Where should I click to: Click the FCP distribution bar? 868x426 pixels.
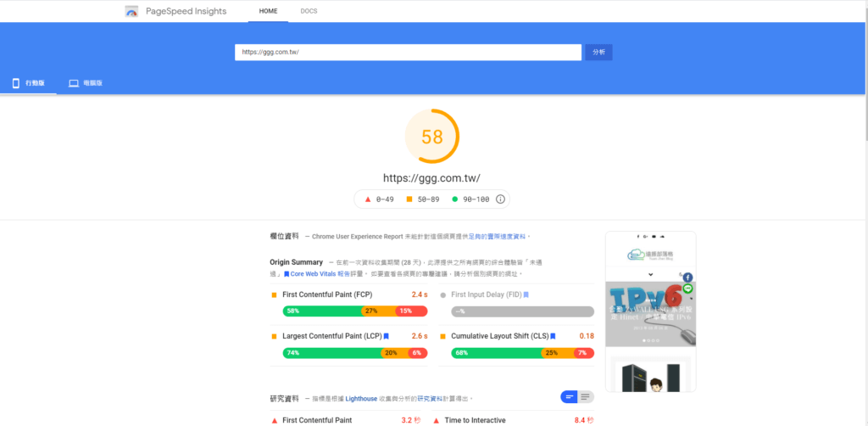[x=355, y=311]
